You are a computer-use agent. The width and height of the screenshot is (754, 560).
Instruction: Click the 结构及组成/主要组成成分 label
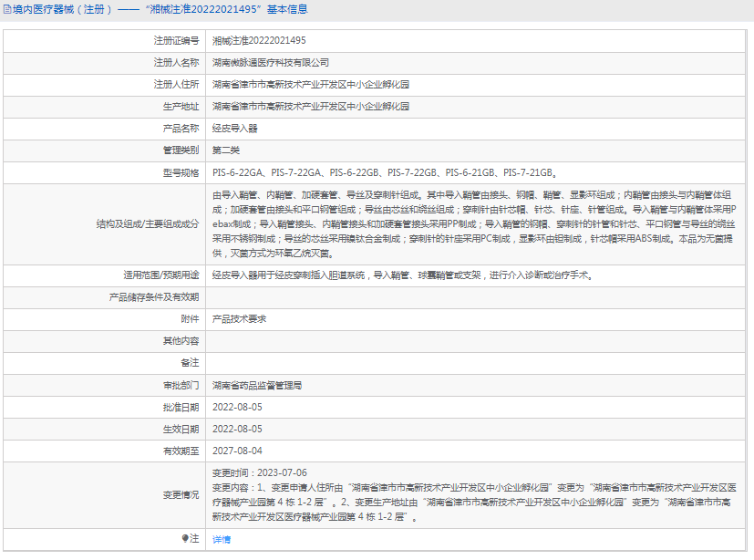click(148, 224)
